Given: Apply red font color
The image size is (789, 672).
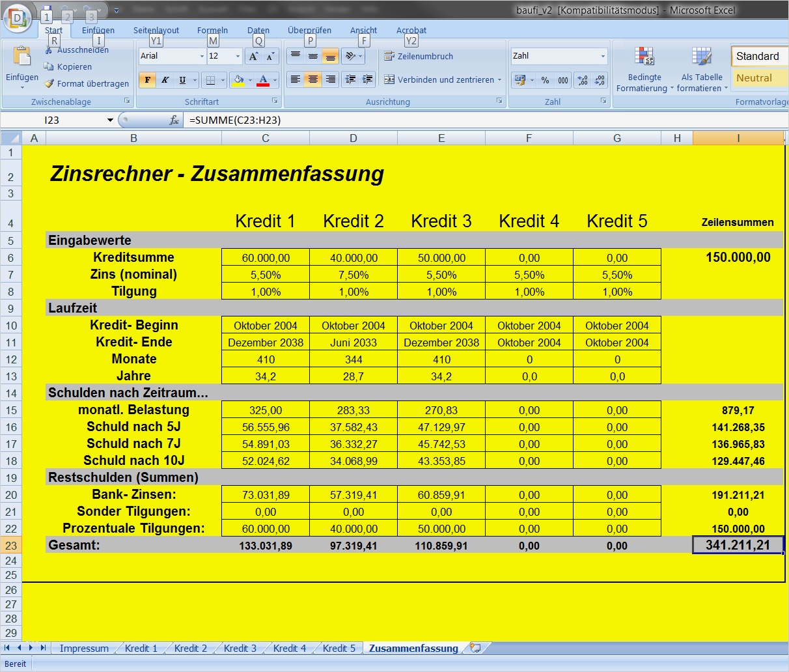Looking at the screenshot, I should (x=263, y=80).
